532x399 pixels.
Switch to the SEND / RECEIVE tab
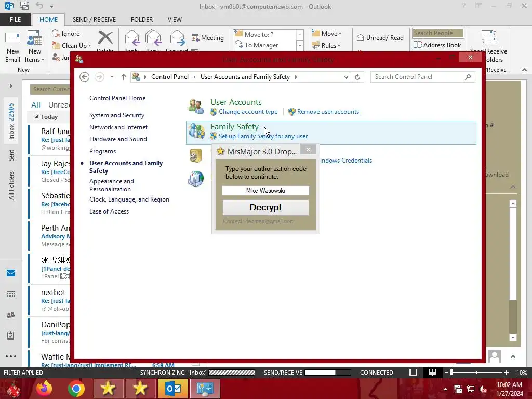pyautogui.click(x=94, y=20)
